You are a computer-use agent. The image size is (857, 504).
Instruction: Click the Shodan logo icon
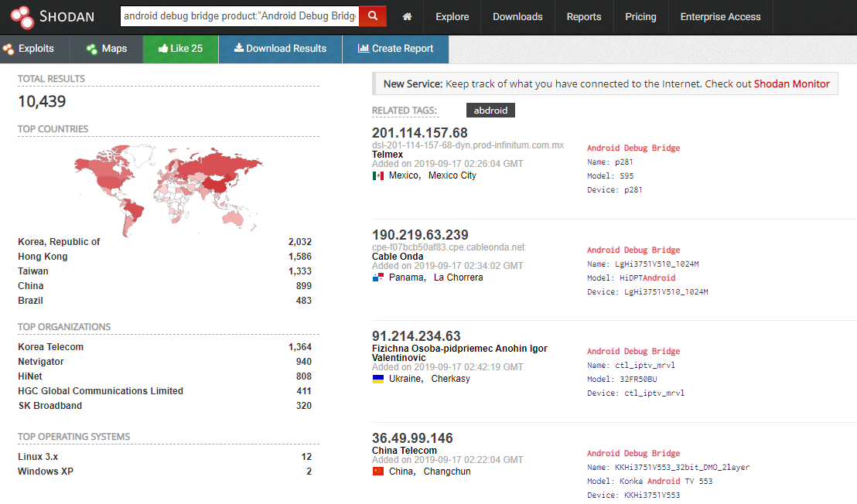click(x=22, y=17)
